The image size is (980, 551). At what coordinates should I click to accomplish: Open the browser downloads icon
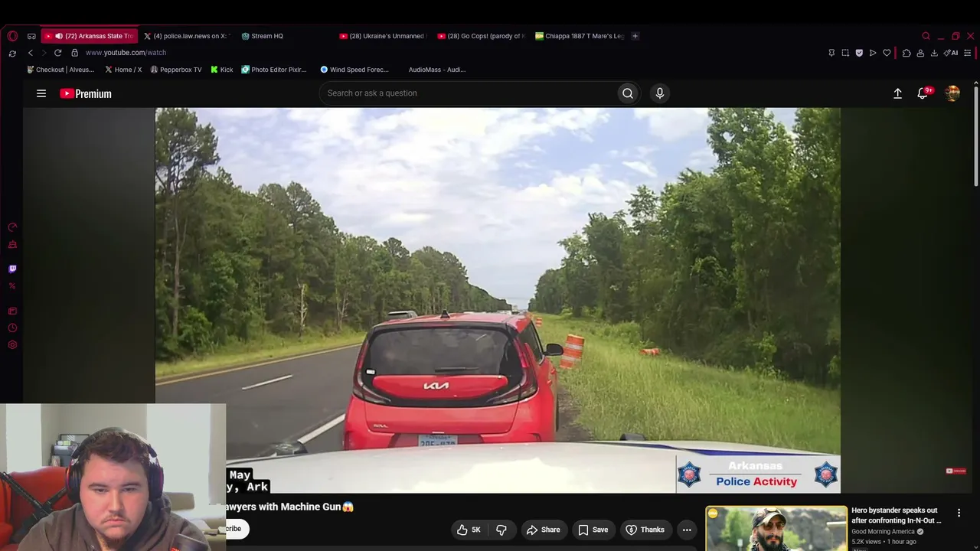tap(934, 53)
